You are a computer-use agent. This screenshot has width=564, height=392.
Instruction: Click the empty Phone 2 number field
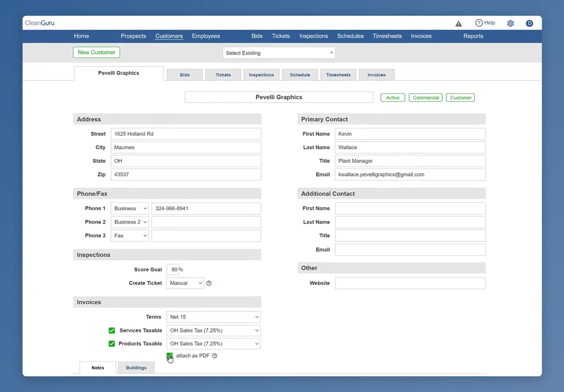pos(206,222)
